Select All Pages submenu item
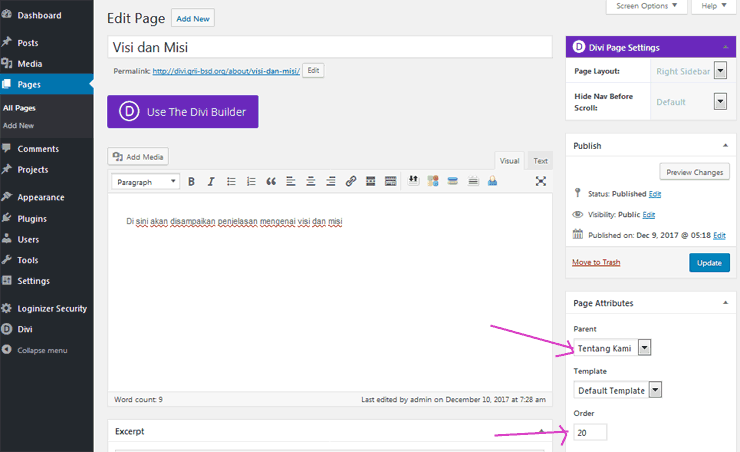 (x=19, y=108)
